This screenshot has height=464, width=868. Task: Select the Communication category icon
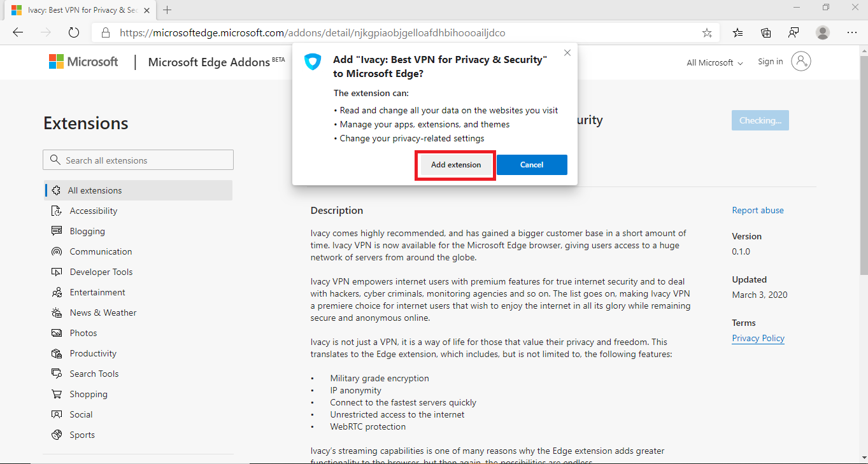(57, 251)
